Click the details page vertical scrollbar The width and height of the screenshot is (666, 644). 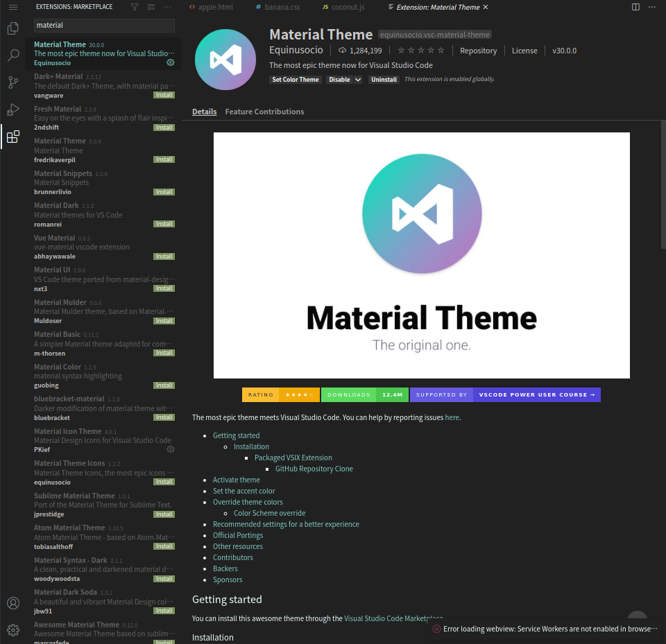pos(663,184)
